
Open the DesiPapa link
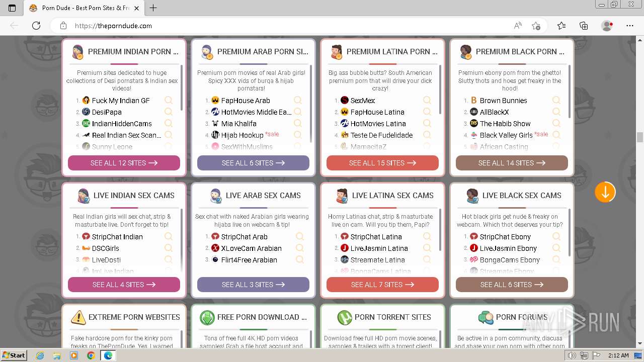(107, 112)
